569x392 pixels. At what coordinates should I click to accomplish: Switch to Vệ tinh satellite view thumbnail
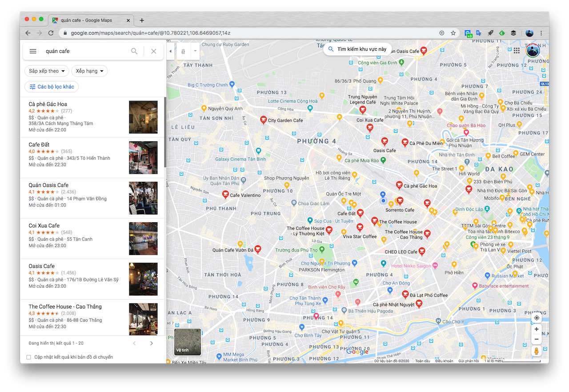(x=188, y=342)
